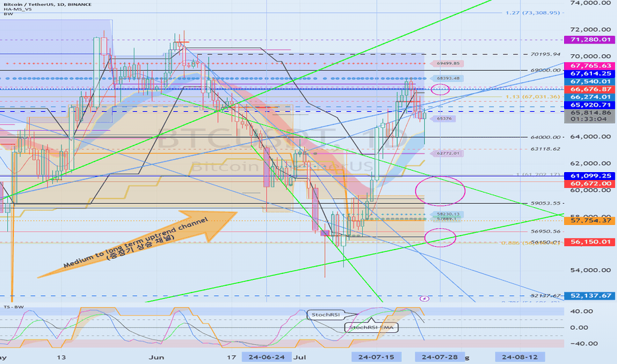The image size is (617, 364).
Task: Select the 24-06-24 date marker
Action: pos(267,357)
